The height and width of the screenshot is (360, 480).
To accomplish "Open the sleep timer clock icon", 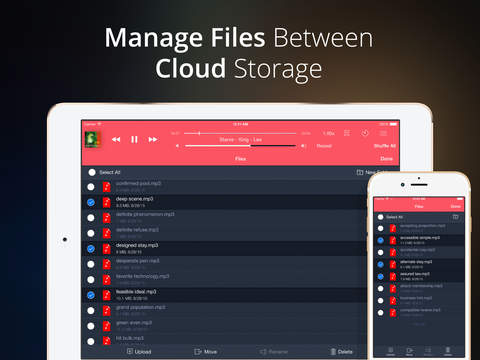I will click(365, 133).
